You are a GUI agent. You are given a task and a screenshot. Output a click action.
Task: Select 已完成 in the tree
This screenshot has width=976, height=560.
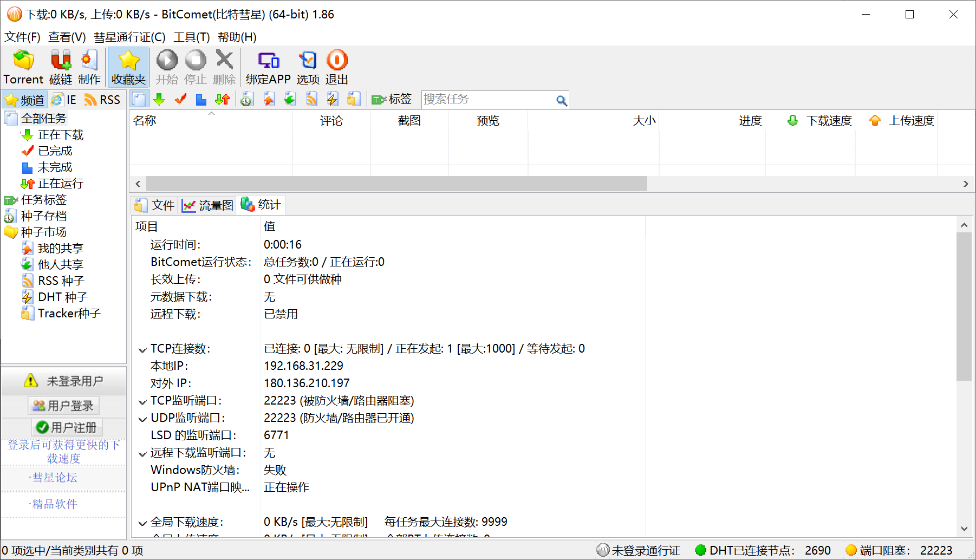click(55, 151)
